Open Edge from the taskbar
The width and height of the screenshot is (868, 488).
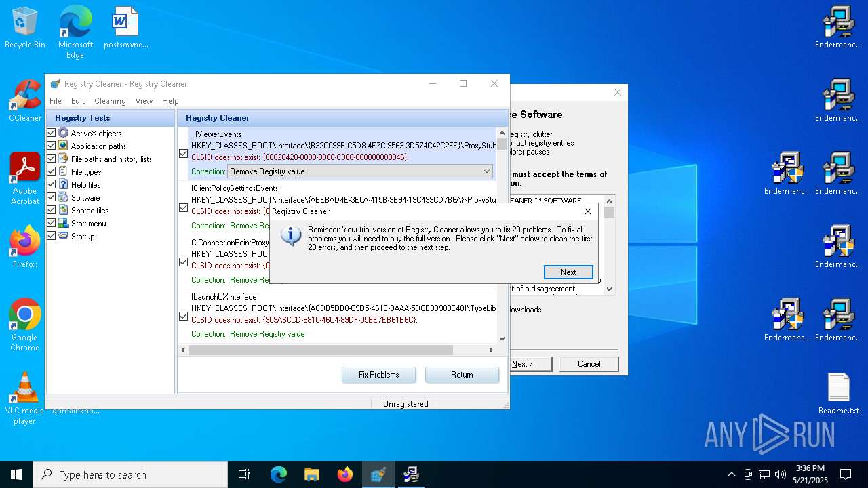coord(279,474)
